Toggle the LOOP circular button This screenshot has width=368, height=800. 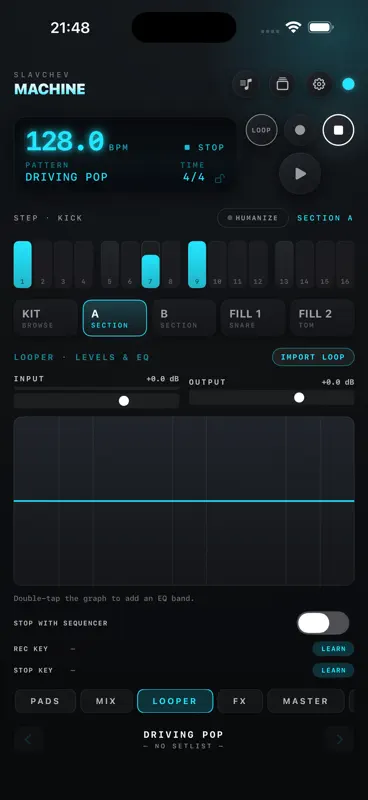coord(261,130)
